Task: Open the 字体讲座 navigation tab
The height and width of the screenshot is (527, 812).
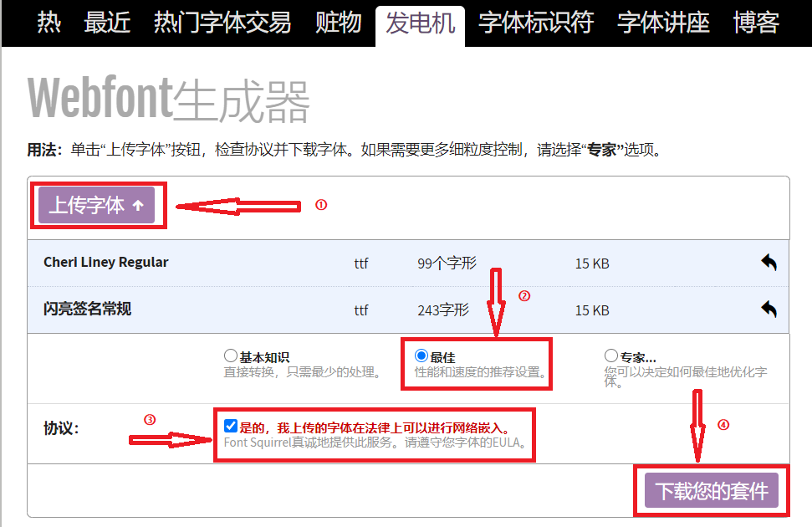Action: point(663,23)
